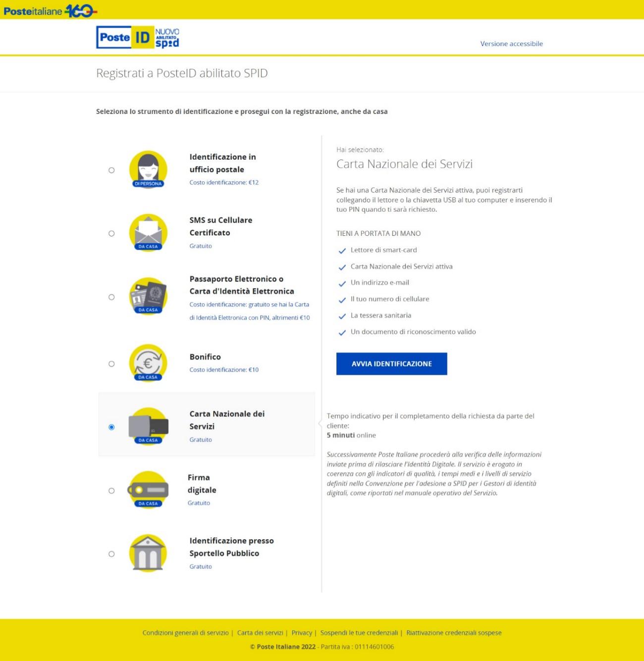Click the AVVIA IDENTIFICAZIONE button

[x=392, y=364]
